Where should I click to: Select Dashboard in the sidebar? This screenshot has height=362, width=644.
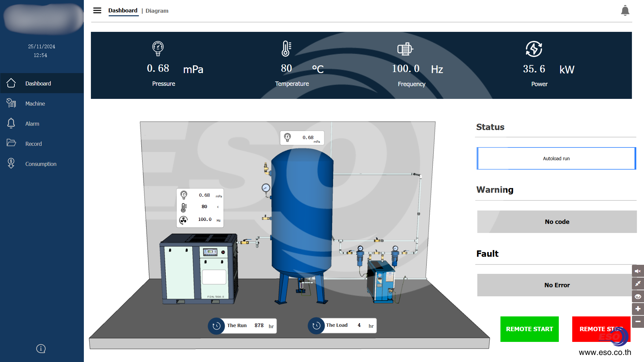(38, 83)
